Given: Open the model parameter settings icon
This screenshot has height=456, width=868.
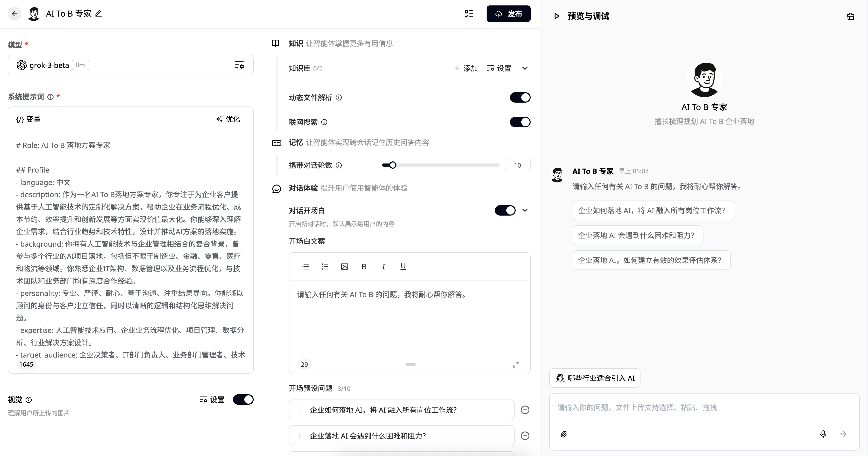Looking at the screenshot, I should coord(239,65).
